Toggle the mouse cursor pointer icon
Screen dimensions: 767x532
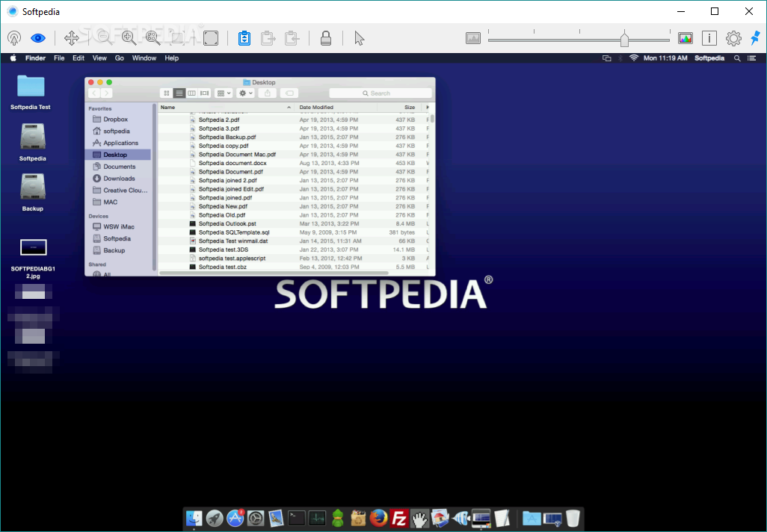coord(360,38)
